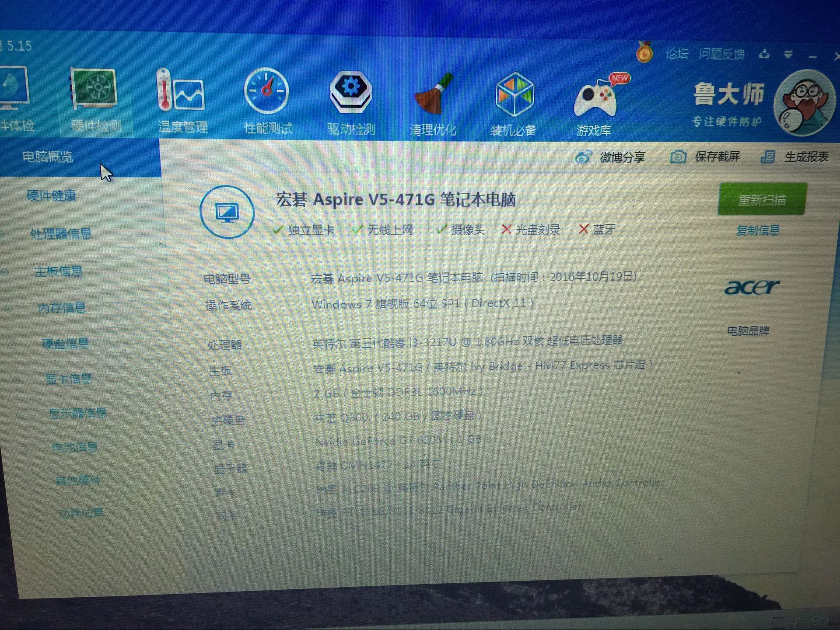
Task: Launch the 性能测试 performance test gauge
Action: click(x=267, y=101)
